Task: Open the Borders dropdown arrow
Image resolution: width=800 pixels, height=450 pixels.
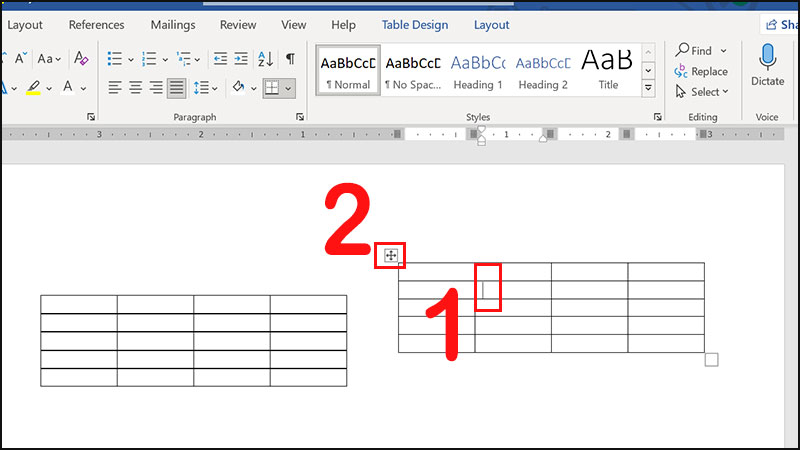Action: (x=289, y=88)
